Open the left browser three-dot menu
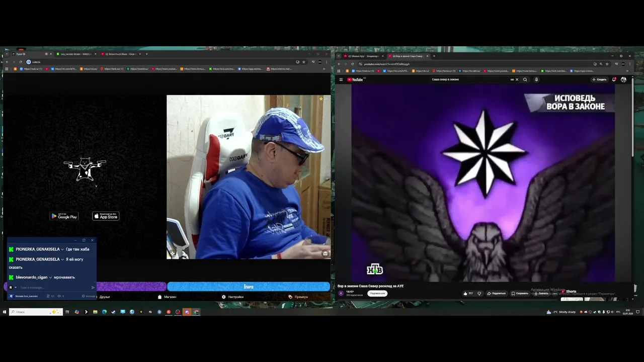 [327, 62]
